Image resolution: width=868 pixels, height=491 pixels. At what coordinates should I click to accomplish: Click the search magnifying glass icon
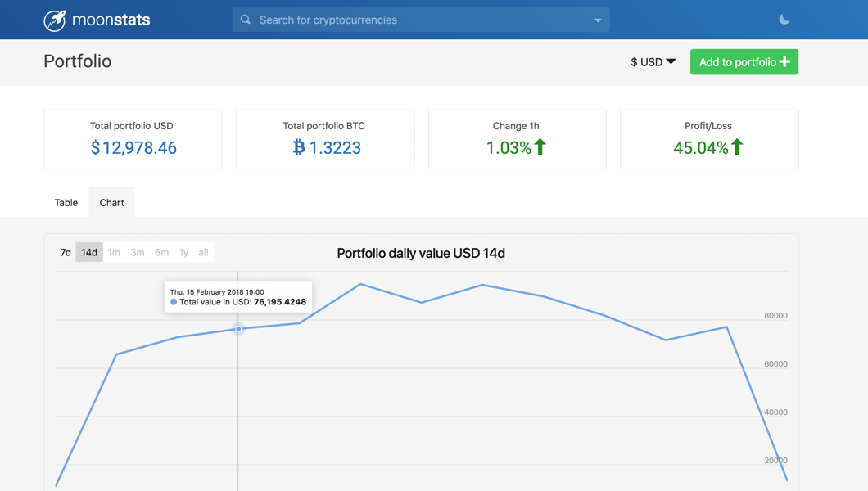click(x=244, y=19)
